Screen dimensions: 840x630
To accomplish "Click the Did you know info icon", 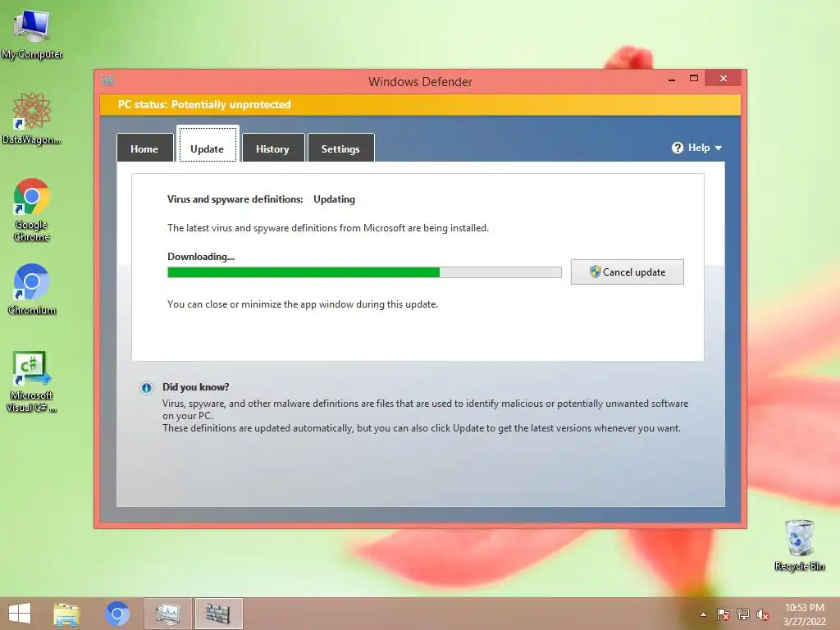I will pyautogui.click(x=146, y=388).
